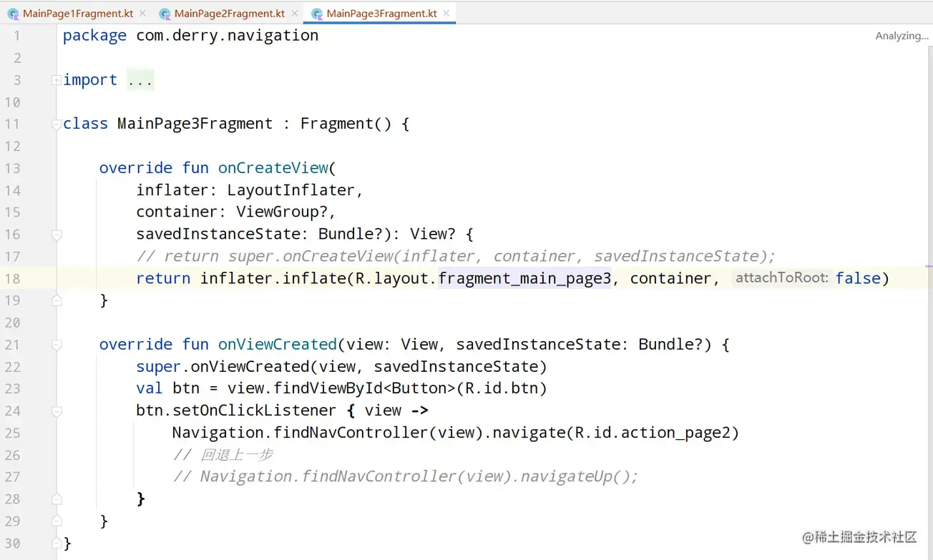Click 'findNavController' on line 25
The image size is (933, 560).
[x=351, y=433]
